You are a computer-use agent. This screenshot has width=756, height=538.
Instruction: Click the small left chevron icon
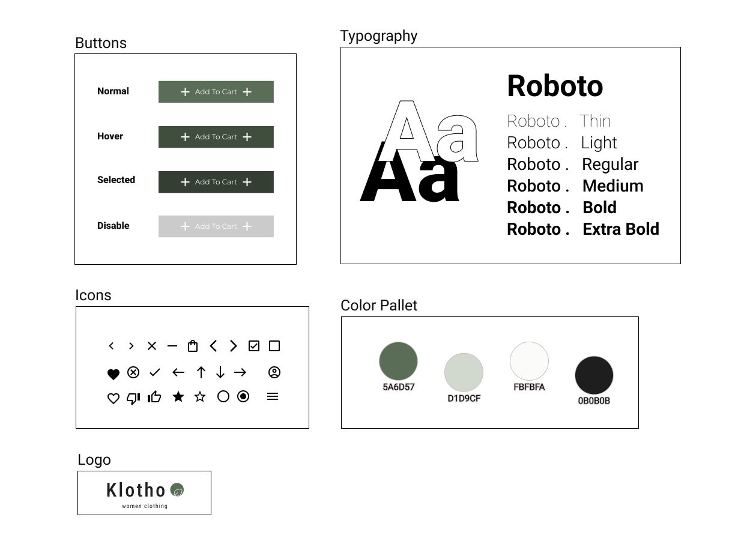click(111, 346)
